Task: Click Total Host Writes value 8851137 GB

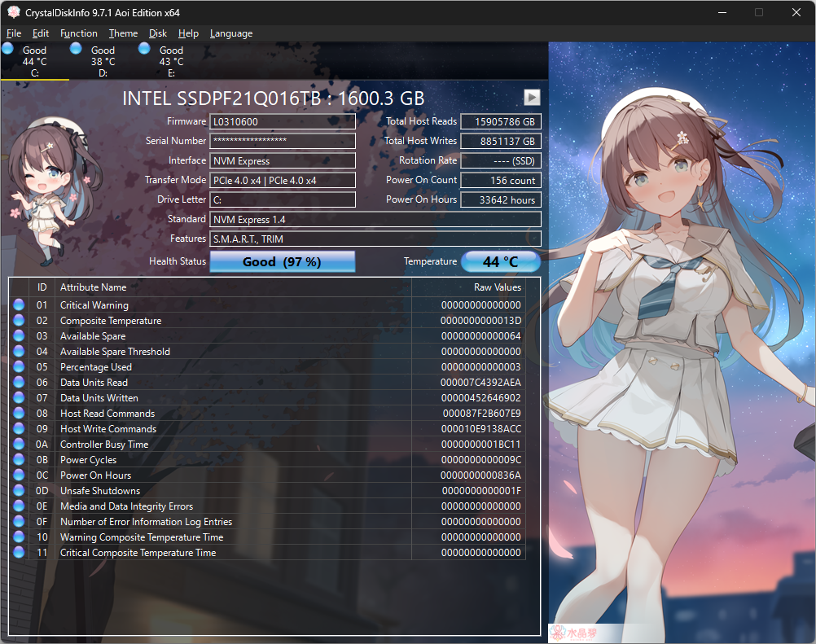Action: [x=501, y=141]
